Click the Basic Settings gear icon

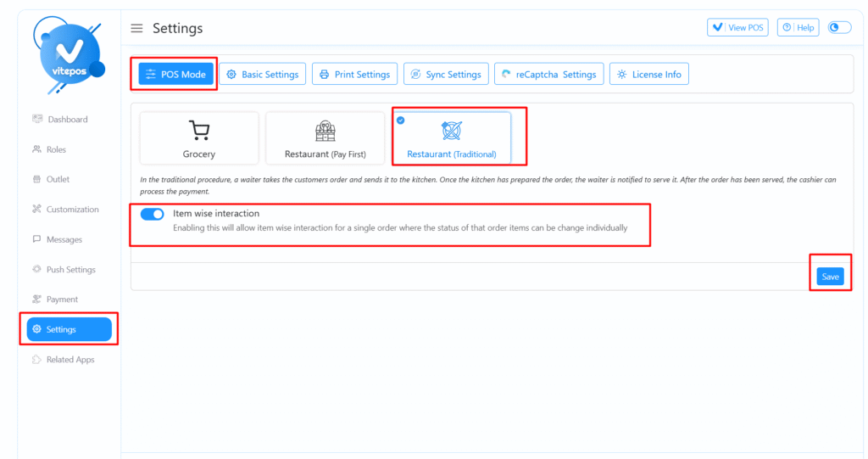coord(231,75)
